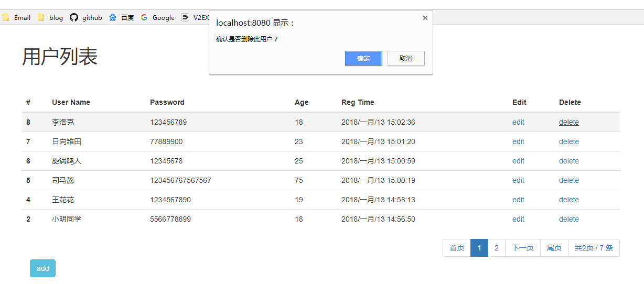644x284 pixels.
Task: Close the confirmation dialog with X
Action: click(425, 18)
